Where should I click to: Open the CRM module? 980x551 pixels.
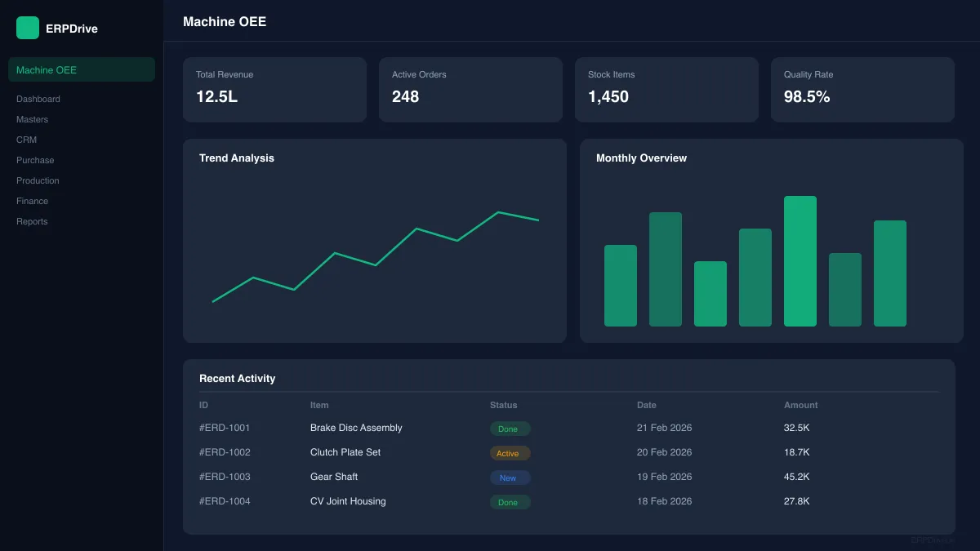(x=26, y=140)
